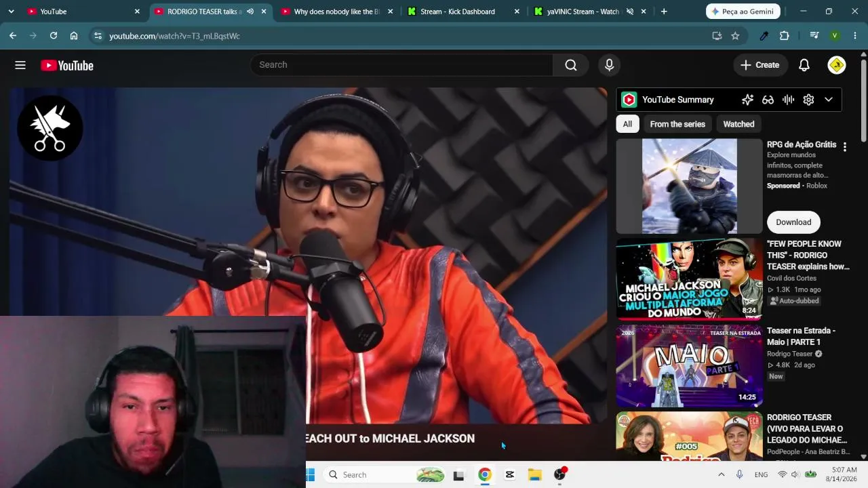Click the YouTube Summary glasses icon
868x488 pixels.
pyautogui.click(x=768, y=100)
